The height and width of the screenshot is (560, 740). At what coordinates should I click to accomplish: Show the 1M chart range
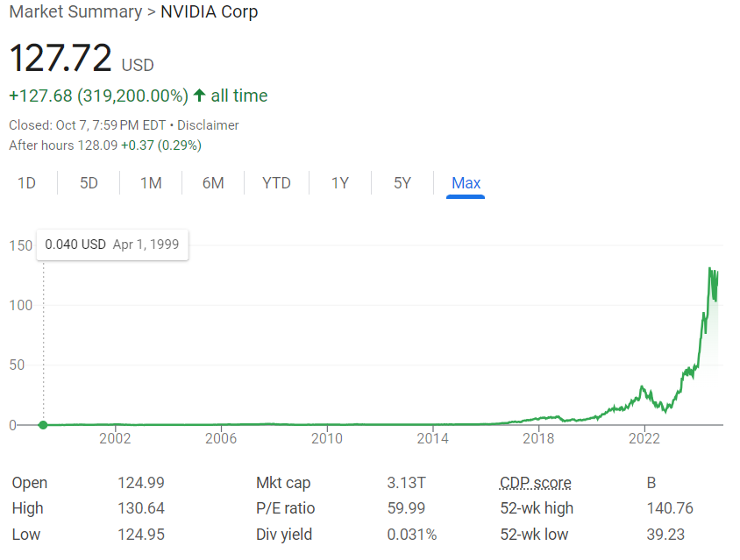click(x=151, y=183)
